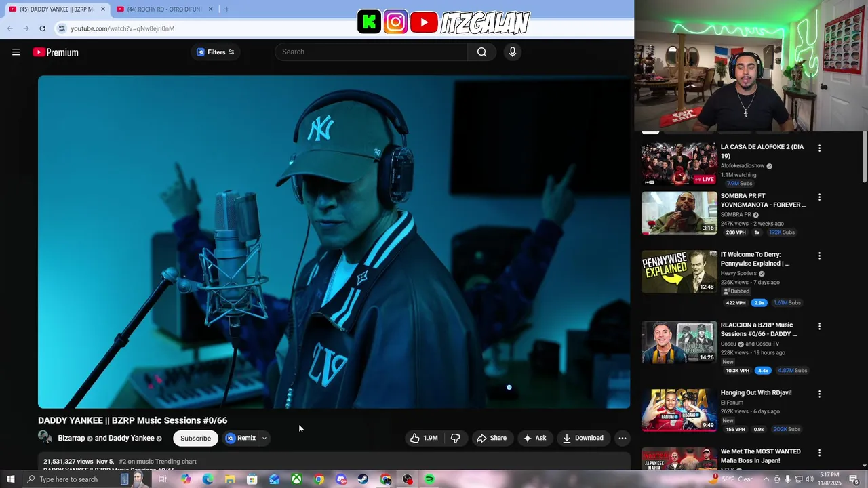The image size is (868, 488).
Task: Close the ROCHY RD tab
Action: pyautogui.click(x=210, y=9)
